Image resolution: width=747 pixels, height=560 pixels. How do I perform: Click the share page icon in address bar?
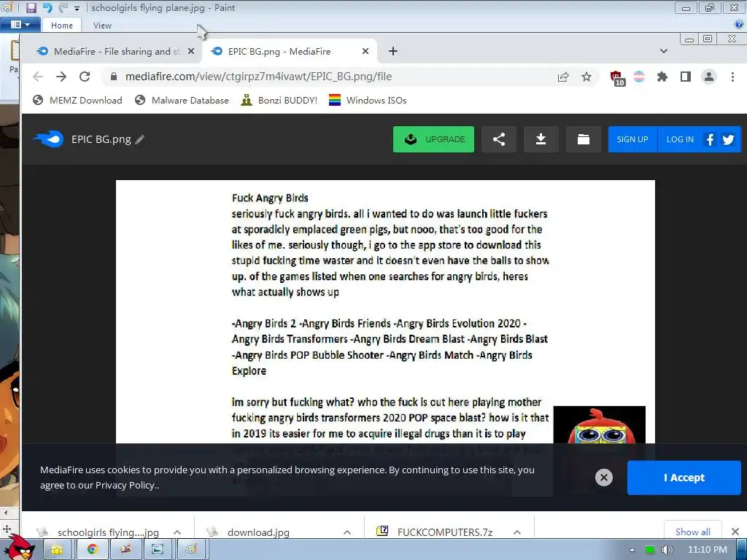tap(563, 77)
